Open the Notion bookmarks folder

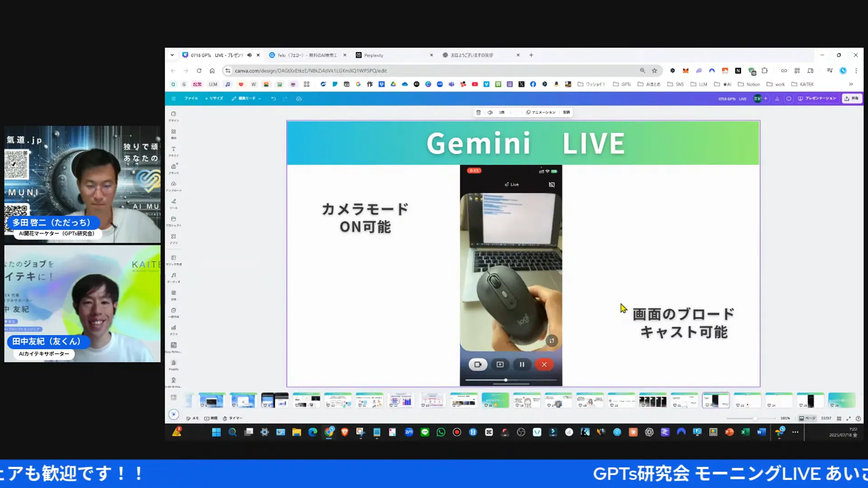(x=749, y=84)
